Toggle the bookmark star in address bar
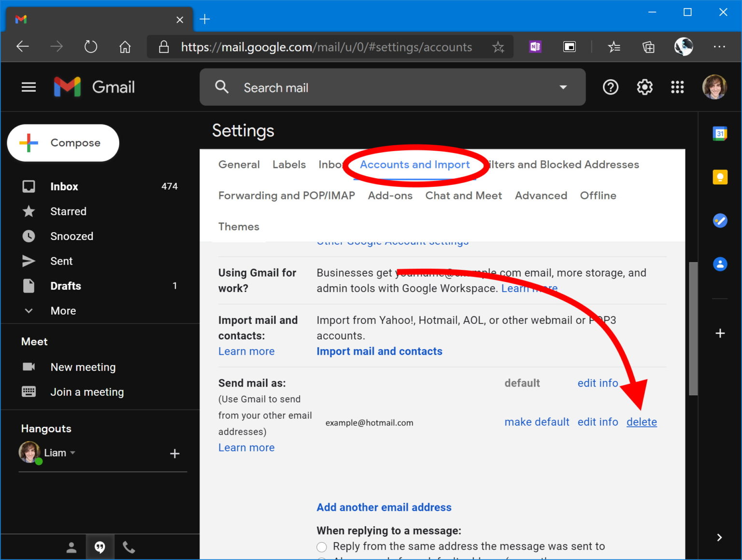The height and width of the screenshot is (560, 742). (x=498, y=47)
